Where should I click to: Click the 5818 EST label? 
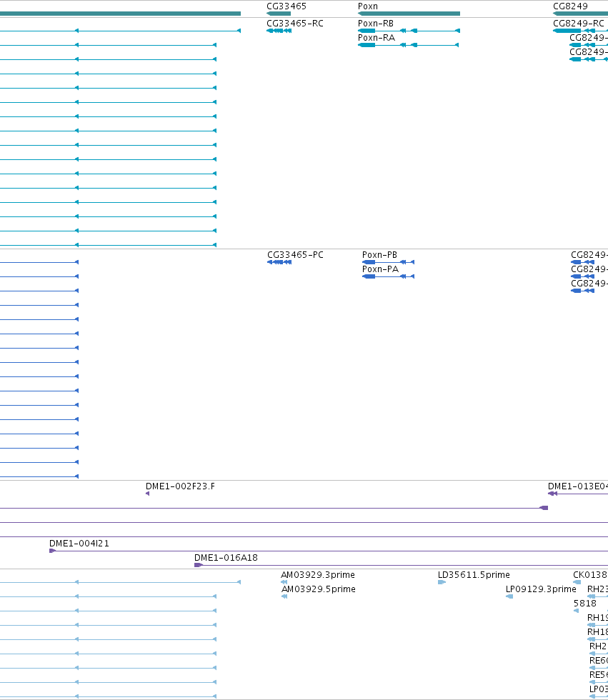pos(585,603)
